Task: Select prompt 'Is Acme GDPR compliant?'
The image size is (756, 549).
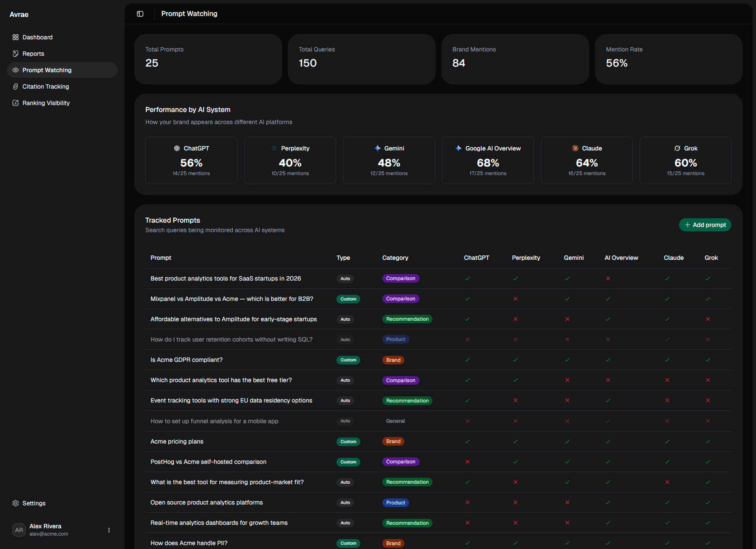Action: pyautogui.click(x=186, y=360)
